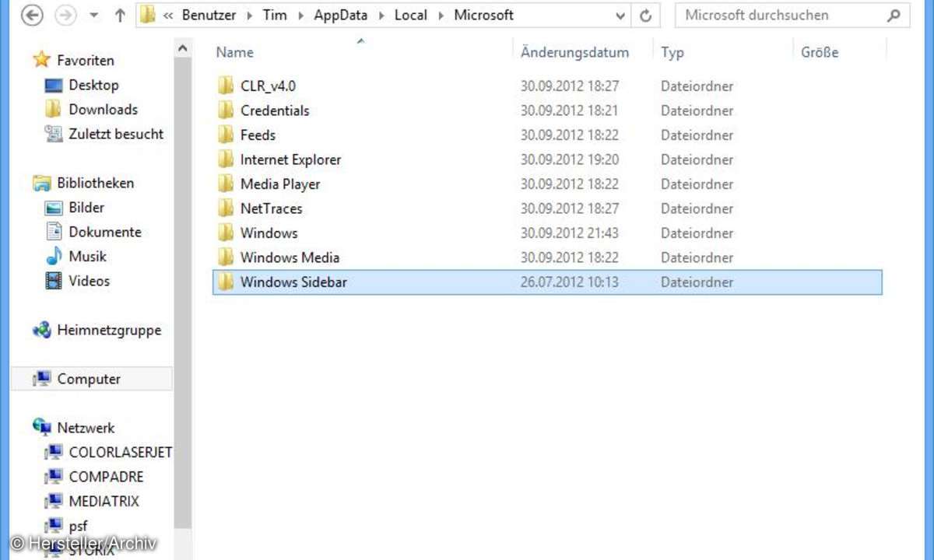Click date 30.09.2012 19:20 of Internet Explorer
Screen dimensions: 934x560
pyautogui.click(x=570, y=159)
